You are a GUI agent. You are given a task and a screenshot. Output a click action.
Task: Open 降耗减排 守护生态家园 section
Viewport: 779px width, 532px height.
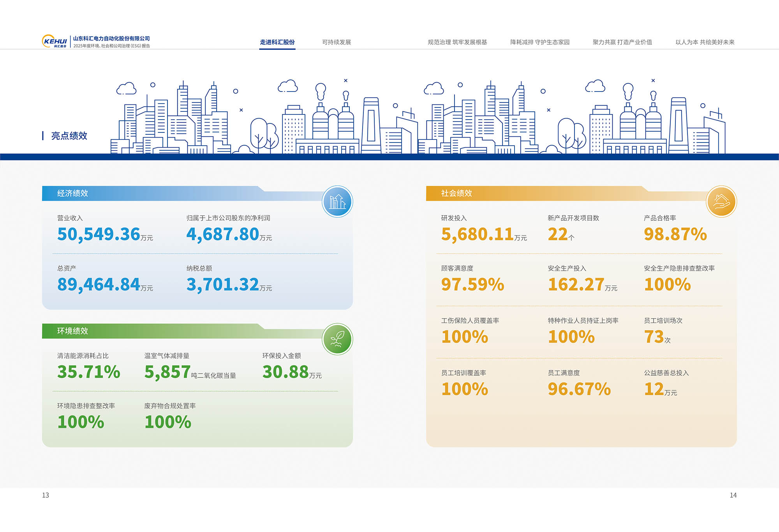pyautogui.click(x=540, y=42)
